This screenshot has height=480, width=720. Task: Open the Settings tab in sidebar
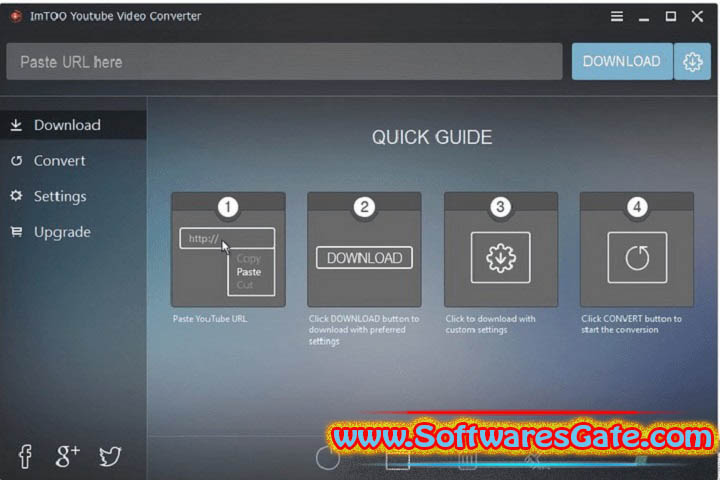pos(73,196)
